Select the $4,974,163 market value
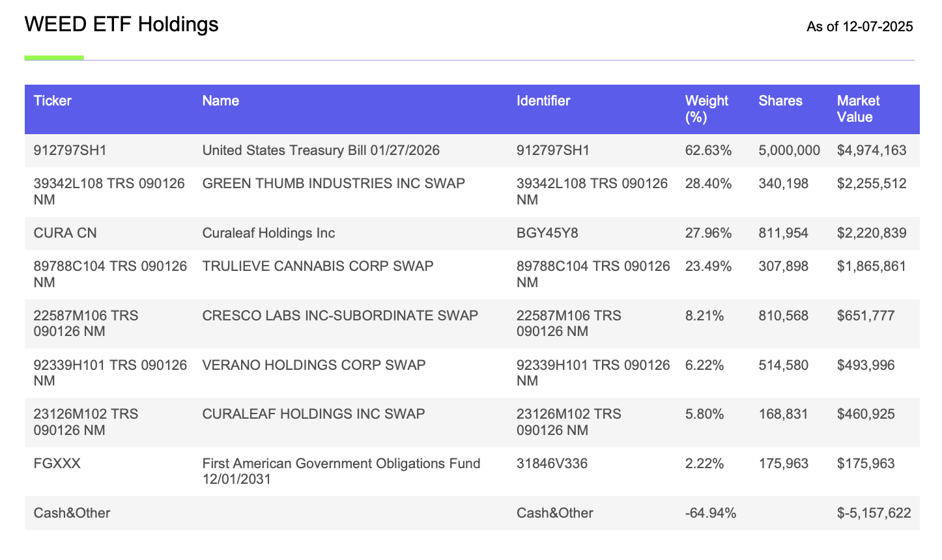The height and width of the screenshot is (560, 942). coord(871,150)
